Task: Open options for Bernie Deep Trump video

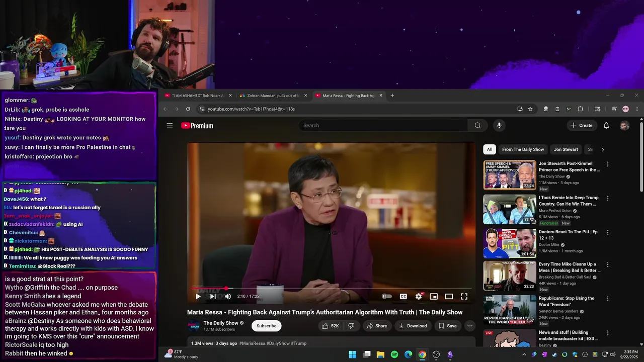Action: point(608,198)
